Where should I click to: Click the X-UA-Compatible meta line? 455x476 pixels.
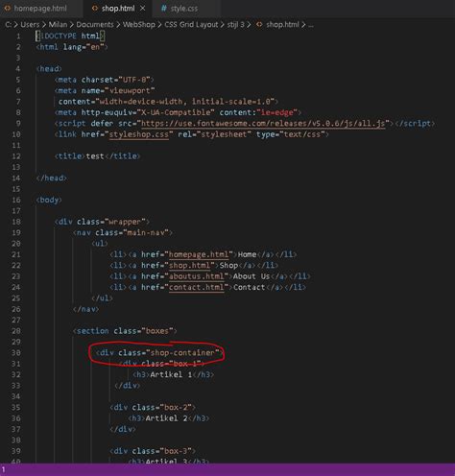point(178,112)
